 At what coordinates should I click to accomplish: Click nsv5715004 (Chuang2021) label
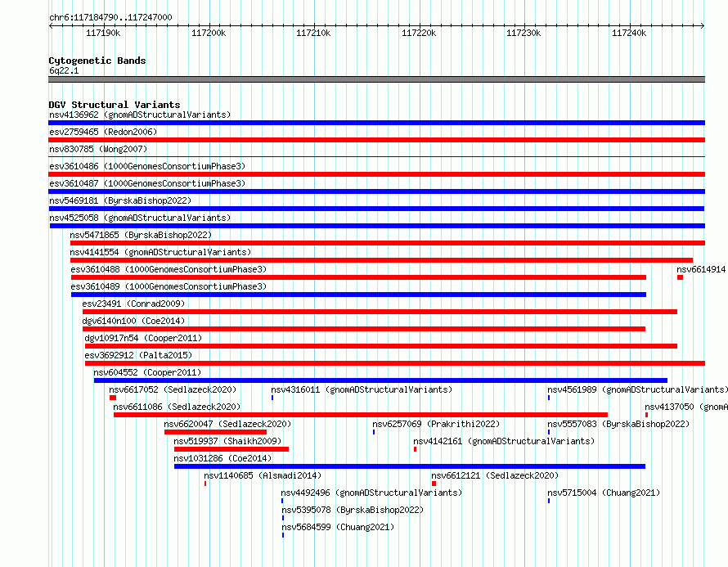[x=604, y=493]
